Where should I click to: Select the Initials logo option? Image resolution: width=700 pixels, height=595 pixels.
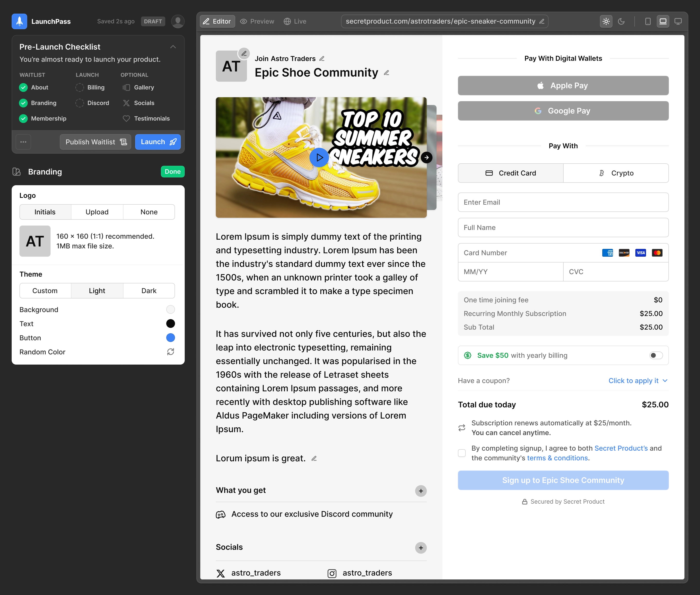[45, 212]
